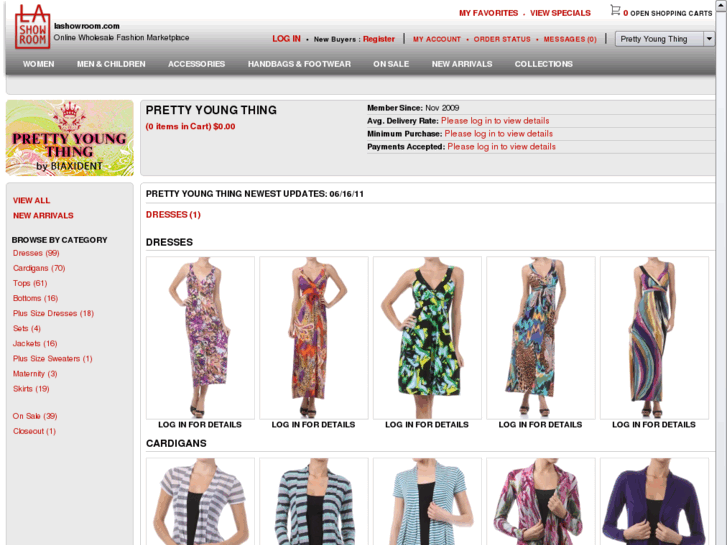The height and width of the screenshot is (545, 727).
Task: Open the shopping cart icon
Action: pos(615,10)
